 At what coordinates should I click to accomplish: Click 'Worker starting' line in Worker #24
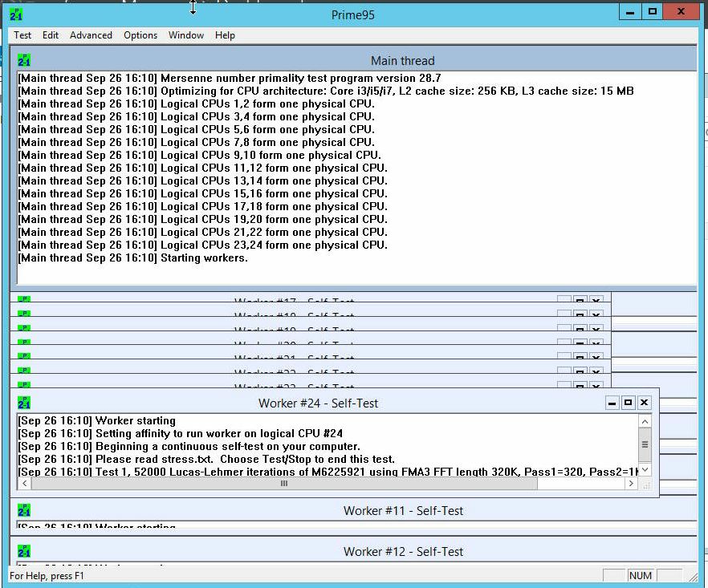[96, 420]
